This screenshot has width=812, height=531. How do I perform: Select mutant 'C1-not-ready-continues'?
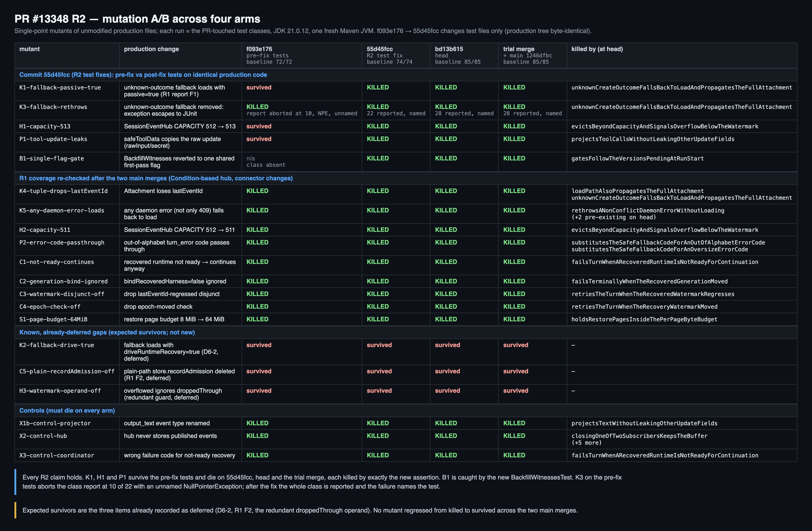[x=57, y=262]
